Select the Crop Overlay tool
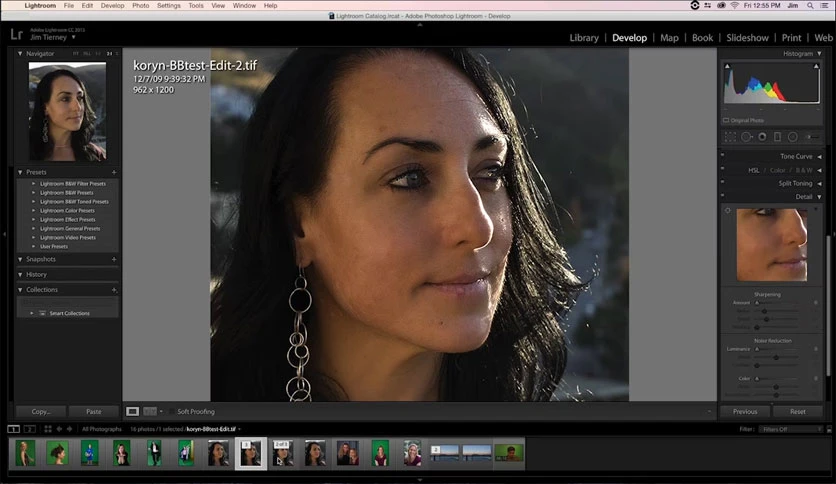 pyautogui.click(x=730, y=137)
